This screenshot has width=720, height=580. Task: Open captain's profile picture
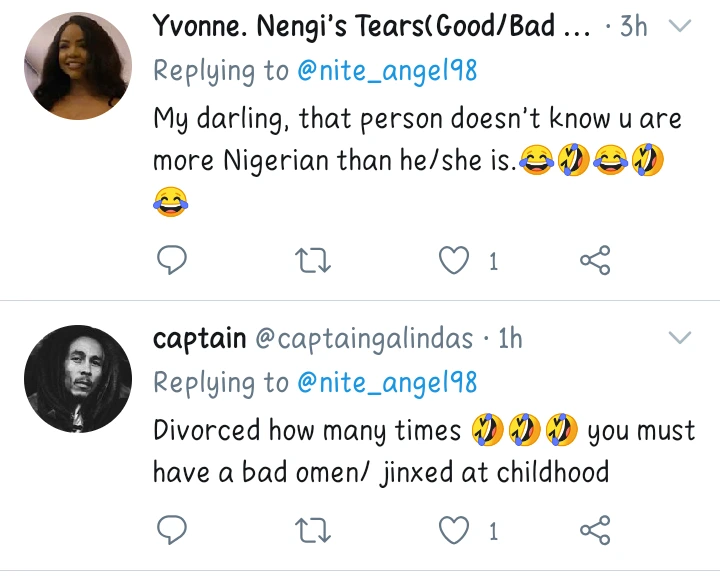click(x=77, y=378)
